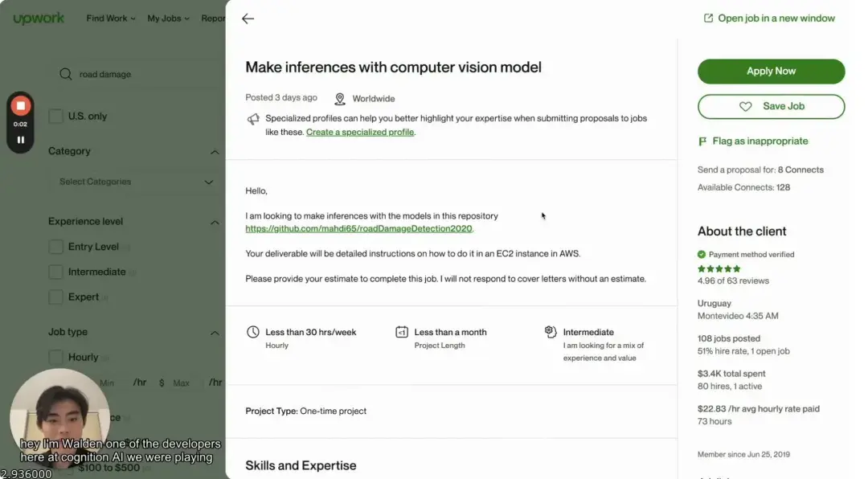The height and width of the screenshot is (479, 868).
Task: Stop recording with the red stop button
Action: 20,105
